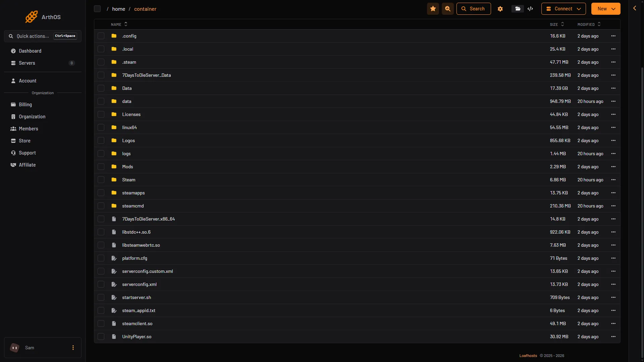The image size is (644, 362).
Task: Check the box for steamclient.so
Action: tap(101, 323)
